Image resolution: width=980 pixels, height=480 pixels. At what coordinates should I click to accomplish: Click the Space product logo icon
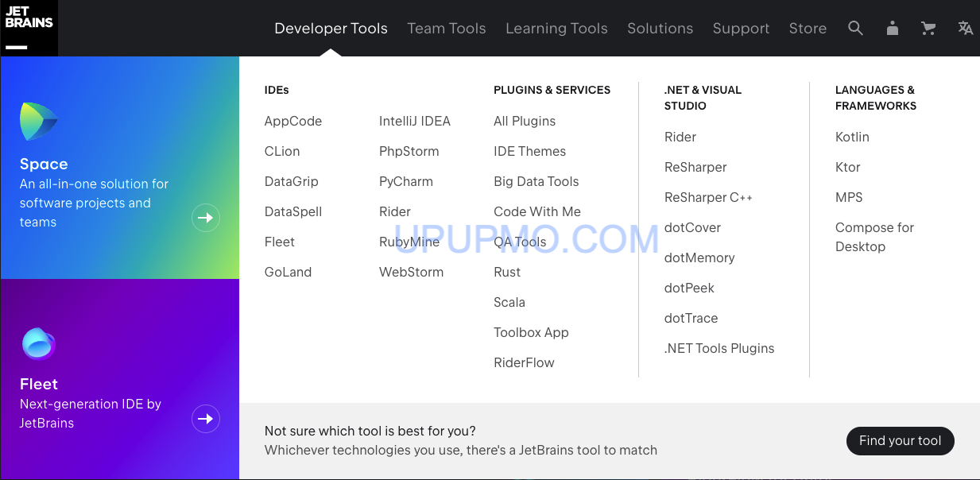click(x=38, y=122)
